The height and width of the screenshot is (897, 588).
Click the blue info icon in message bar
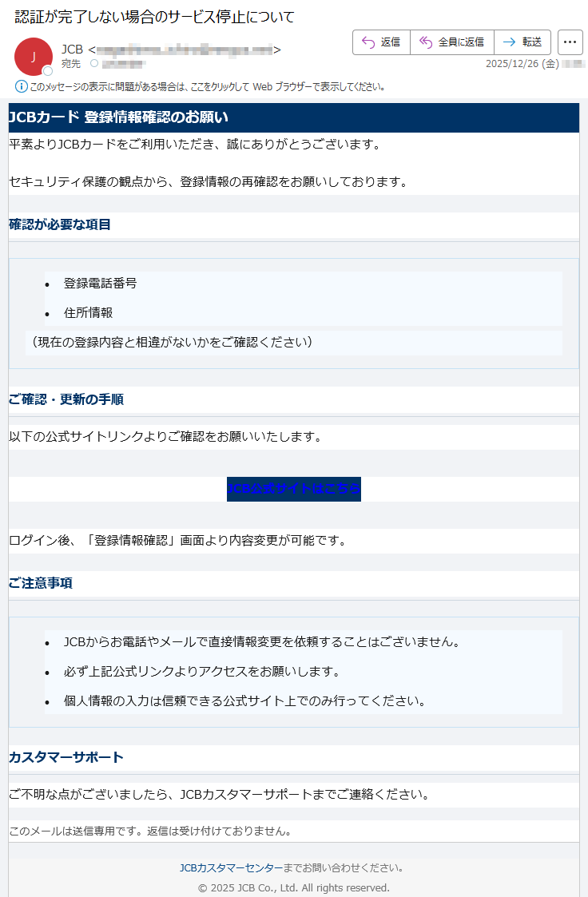22,86
